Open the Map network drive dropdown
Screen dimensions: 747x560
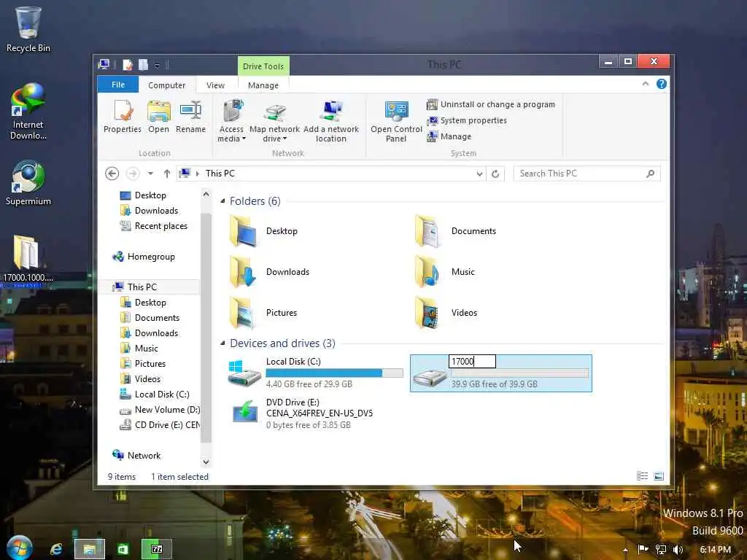click(274, 121)
